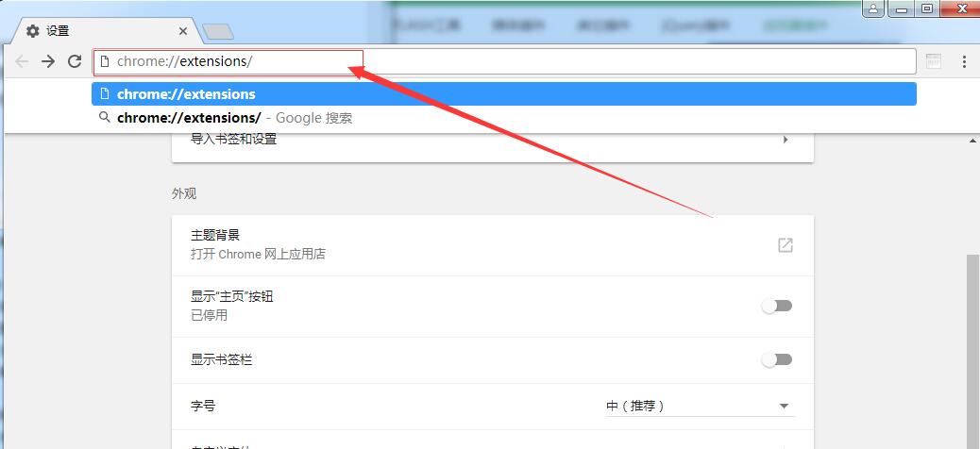Click the 主题背景 row title
The height and width of the screenshot is (449, 980).
pos(215,236)
